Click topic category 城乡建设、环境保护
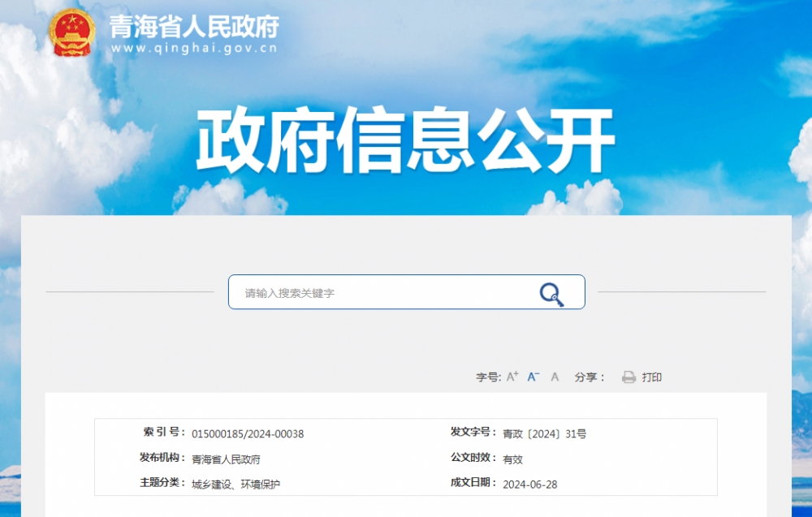 coord(235,485)
